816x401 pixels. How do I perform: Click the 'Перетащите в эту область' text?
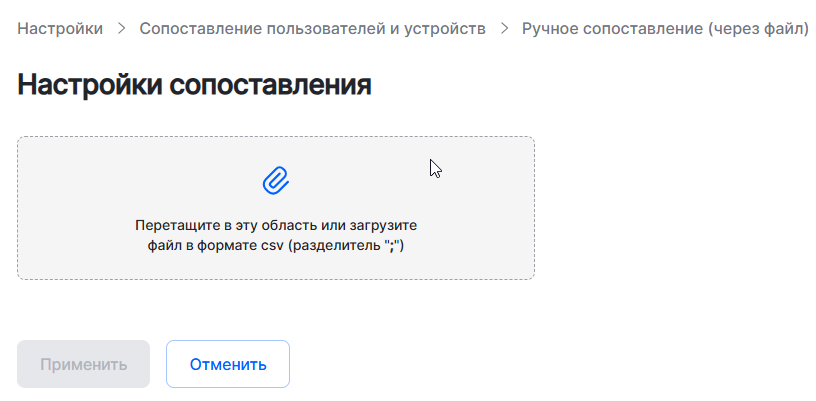click(x=215, y=226)
